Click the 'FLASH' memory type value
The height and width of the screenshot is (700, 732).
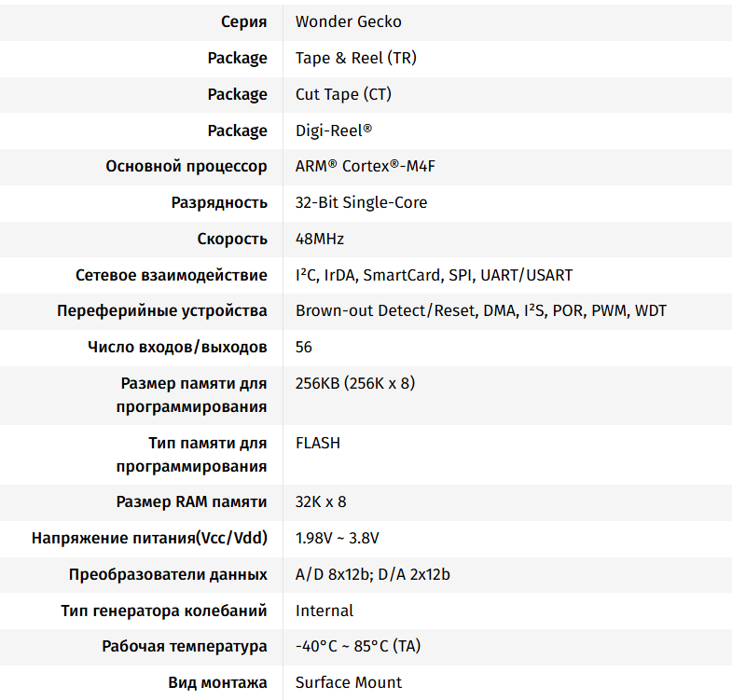(317, 443)
